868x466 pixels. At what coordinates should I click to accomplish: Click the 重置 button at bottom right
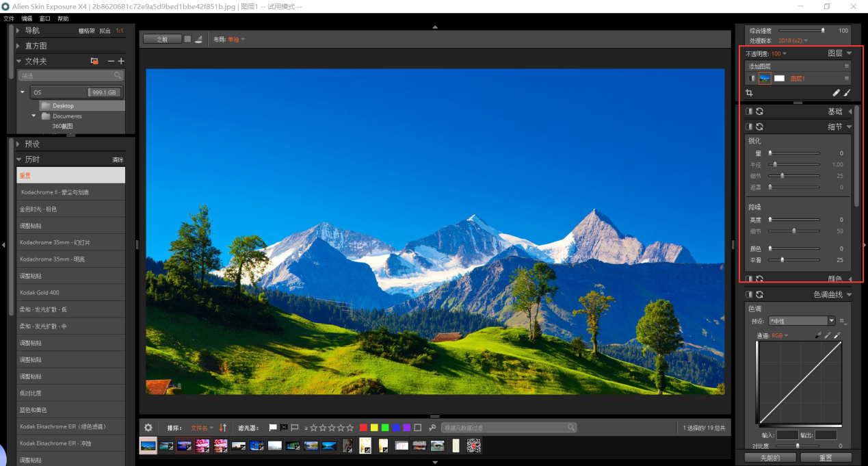(x=826, y=458)
